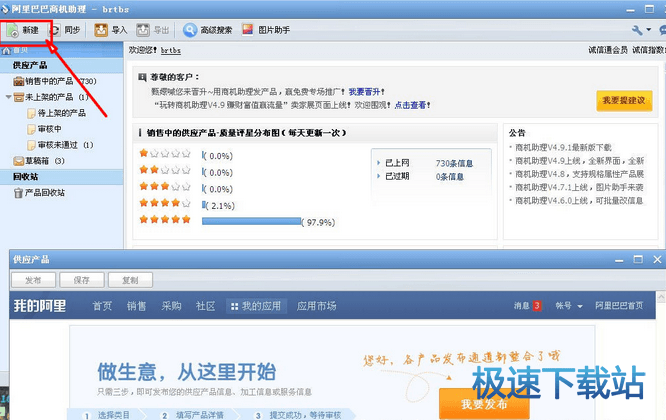Open the 我的应用 nav tab
The height and width of the screenshot is (420, 666).
click(256, 306)
